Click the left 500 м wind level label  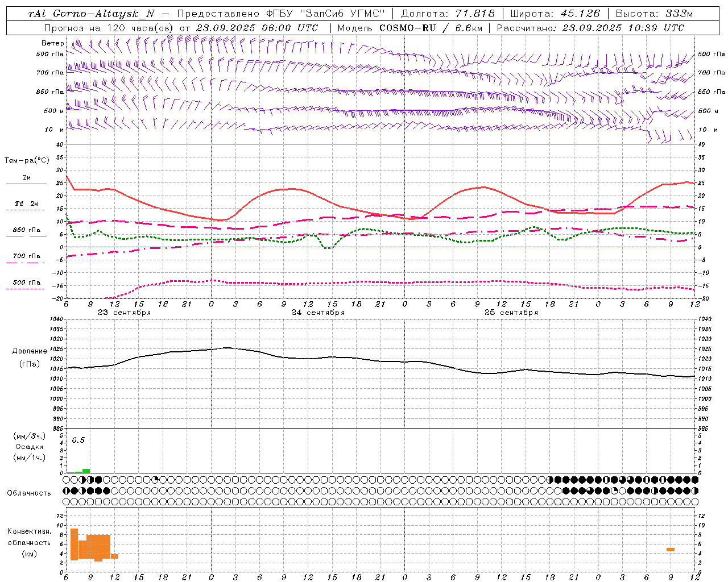point(54,111)
